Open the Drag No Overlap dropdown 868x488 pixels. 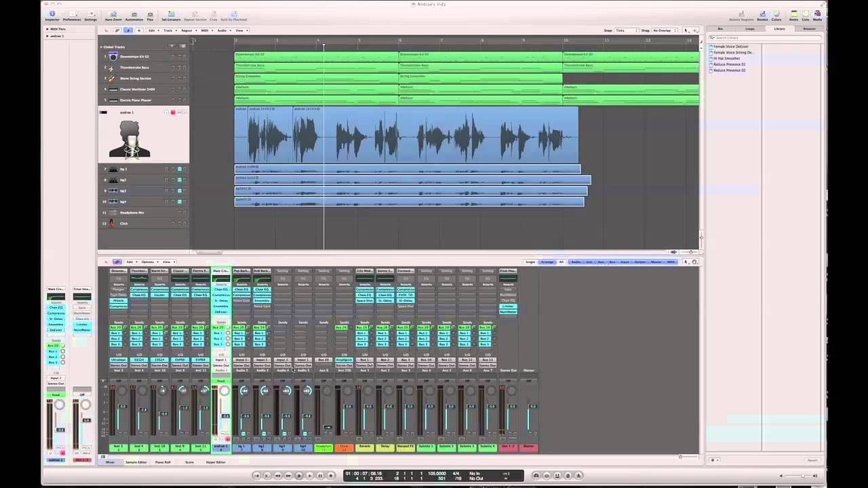[x=663, y=30]
